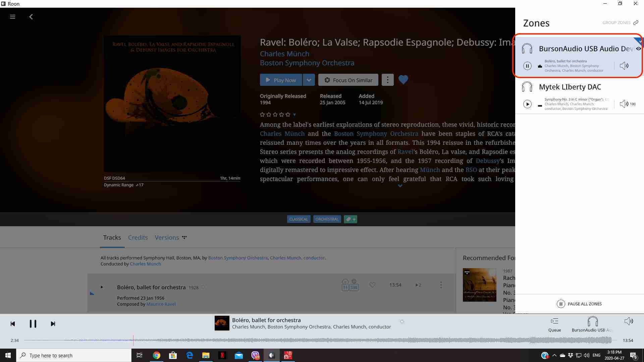Screen dimensions: 644x362
Task: Pause the BursonAudio zone
Action: (527, 66)
